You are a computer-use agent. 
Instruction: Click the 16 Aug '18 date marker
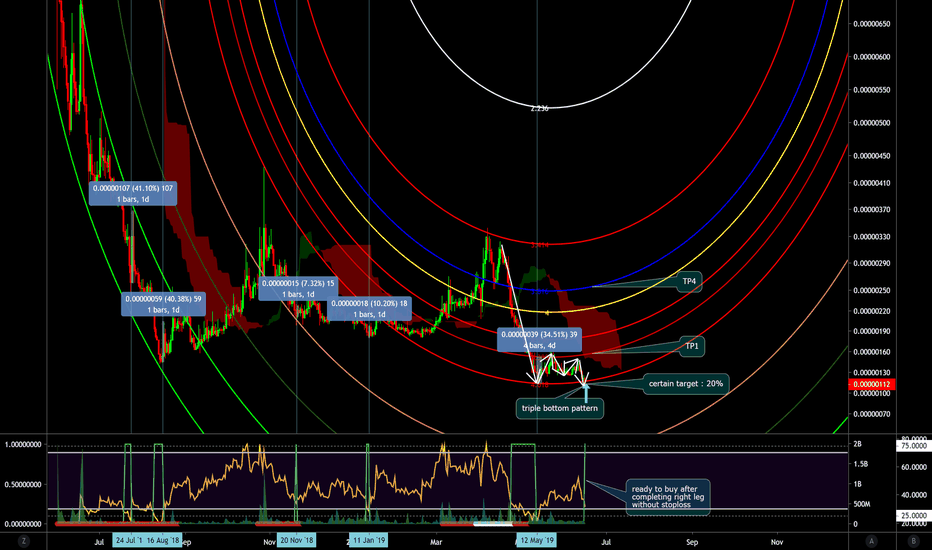pos(163,540)
